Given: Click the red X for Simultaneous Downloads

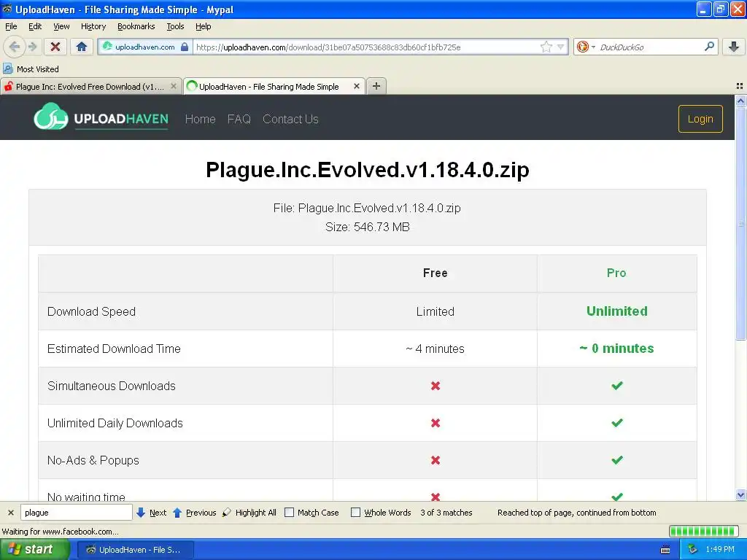Looking at the screenshot, I should coord(435,386).
